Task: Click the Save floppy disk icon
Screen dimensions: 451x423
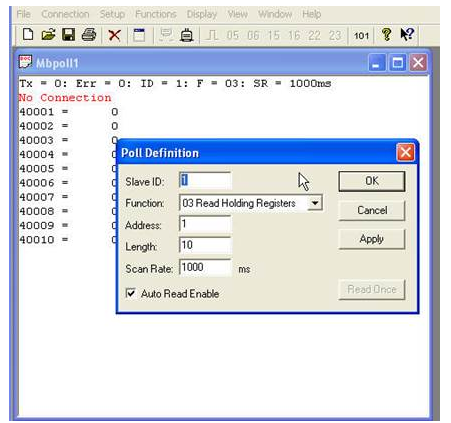Action: (69, 35)
